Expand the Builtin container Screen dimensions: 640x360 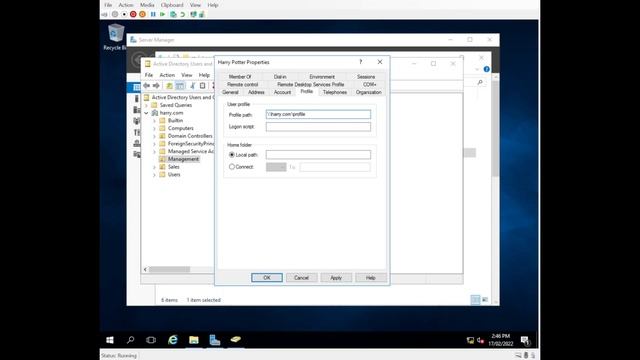tap(154, 120)
